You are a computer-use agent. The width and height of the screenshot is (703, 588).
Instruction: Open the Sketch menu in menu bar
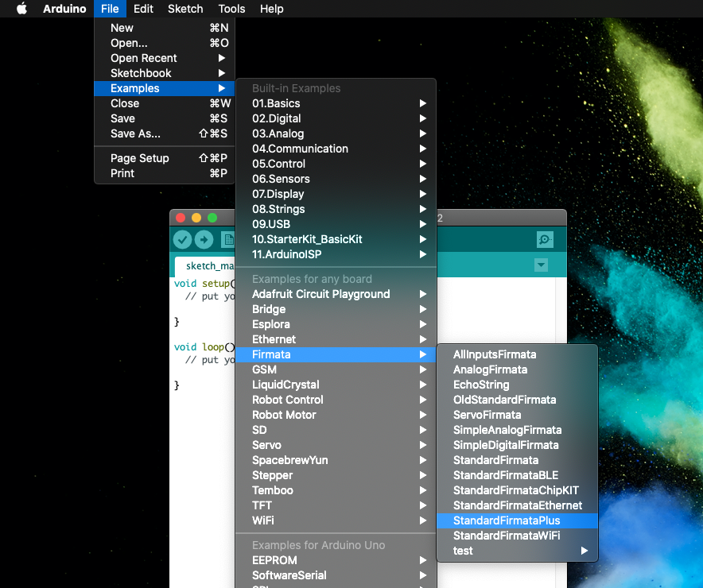[185, 9]
